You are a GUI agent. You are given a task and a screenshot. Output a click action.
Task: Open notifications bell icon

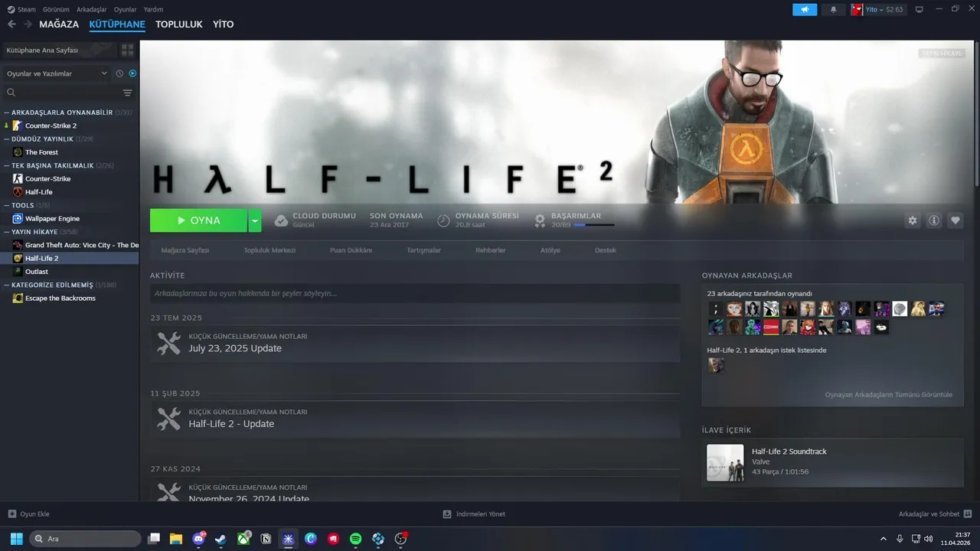coord(834,9)
